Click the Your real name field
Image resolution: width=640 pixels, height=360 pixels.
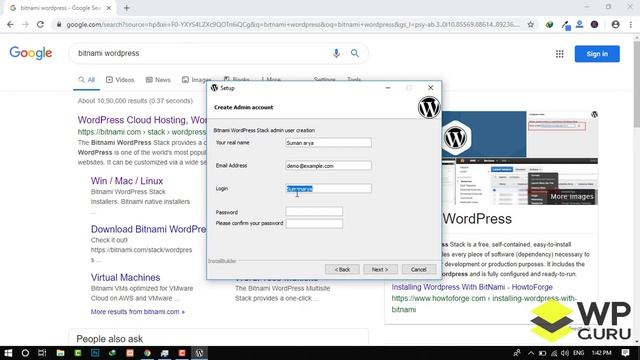328,142
